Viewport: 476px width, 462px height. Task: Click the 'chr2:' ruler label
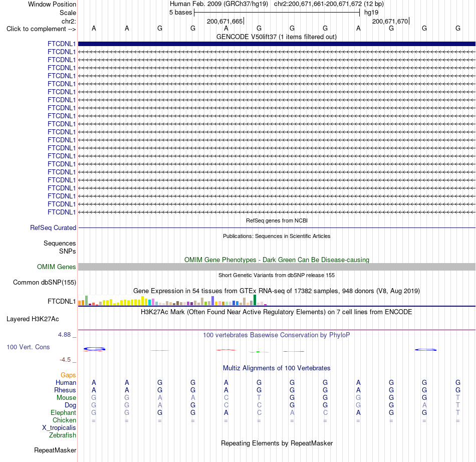(69, 21)
